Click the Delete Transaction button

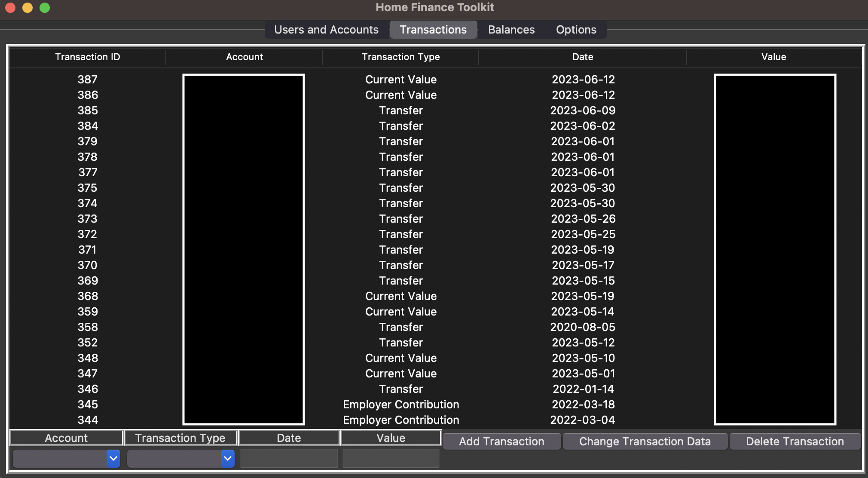click(795, 441)
